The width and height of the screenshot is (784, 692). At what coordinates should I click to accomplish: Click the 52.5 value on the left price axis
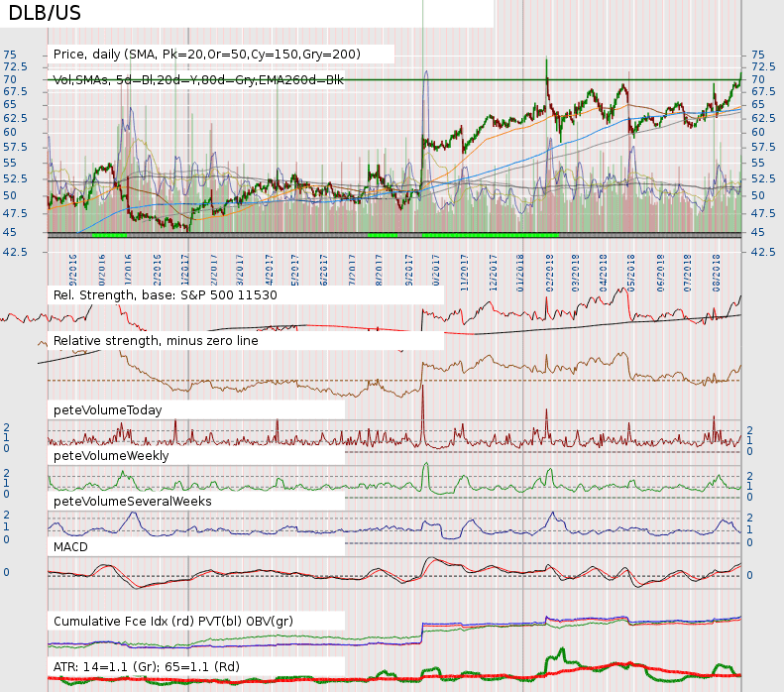click(x=16, y=178)
